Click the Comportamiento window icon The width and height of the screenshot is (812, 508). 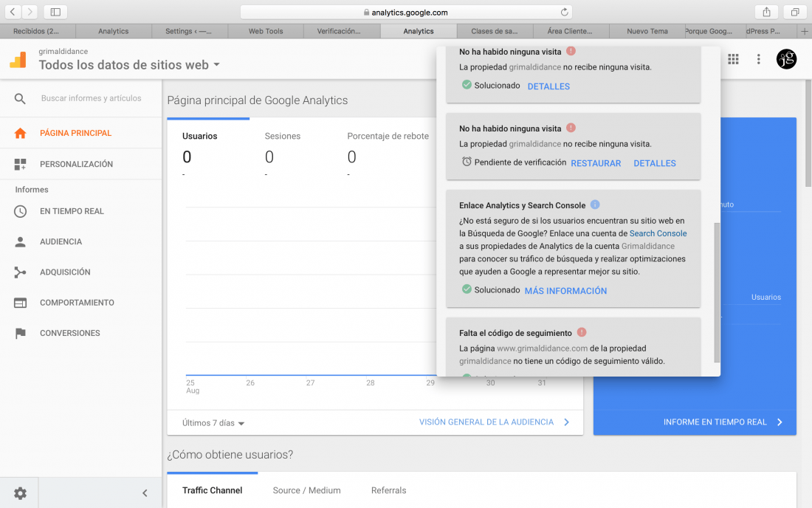(x=20, y=303)
